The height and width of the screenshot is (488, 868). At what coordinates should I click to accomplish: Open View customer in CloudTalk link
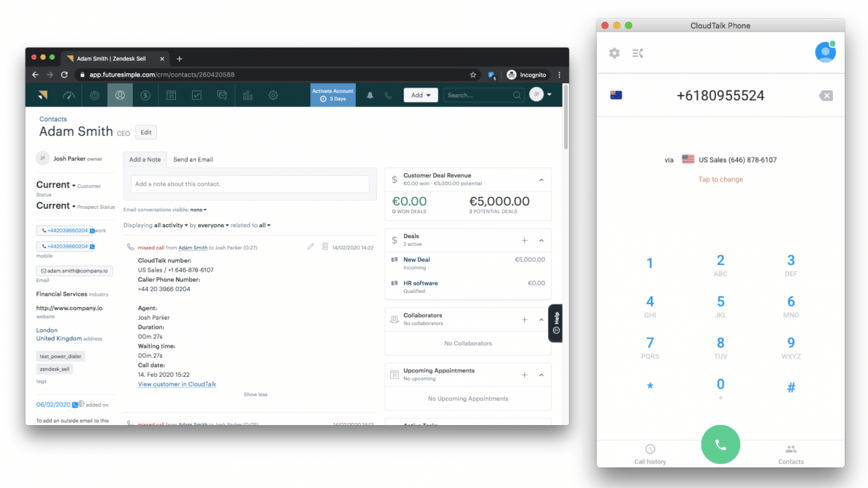point(177,384)
